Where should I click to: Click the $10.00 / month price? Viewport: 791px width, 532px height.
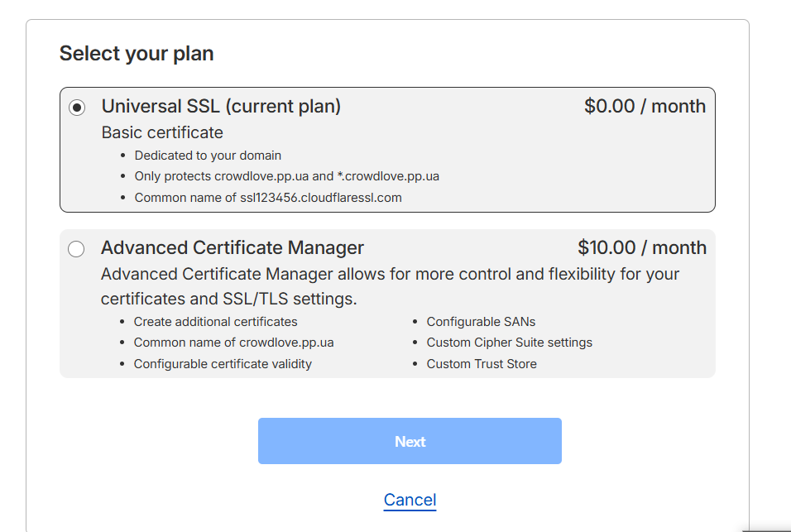tap(642, 248)
